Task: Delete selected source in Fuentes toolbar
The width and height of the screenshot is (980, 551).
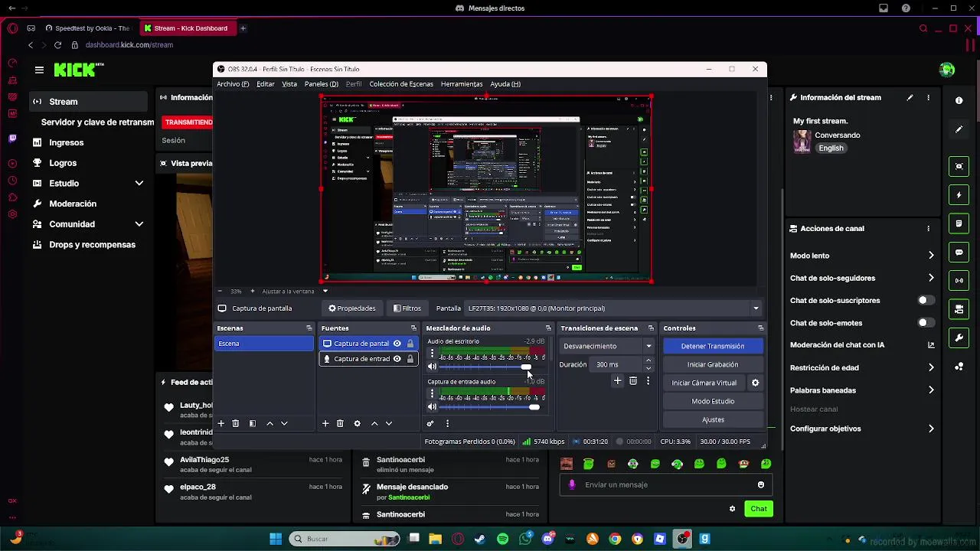Action: click(x=340, y=423)
